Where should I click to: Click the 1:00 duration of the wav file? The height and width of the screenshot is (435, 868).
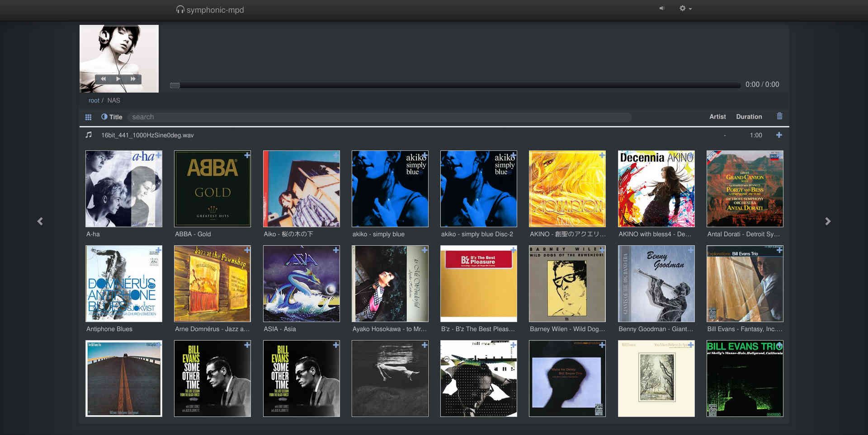click(756, 135)
